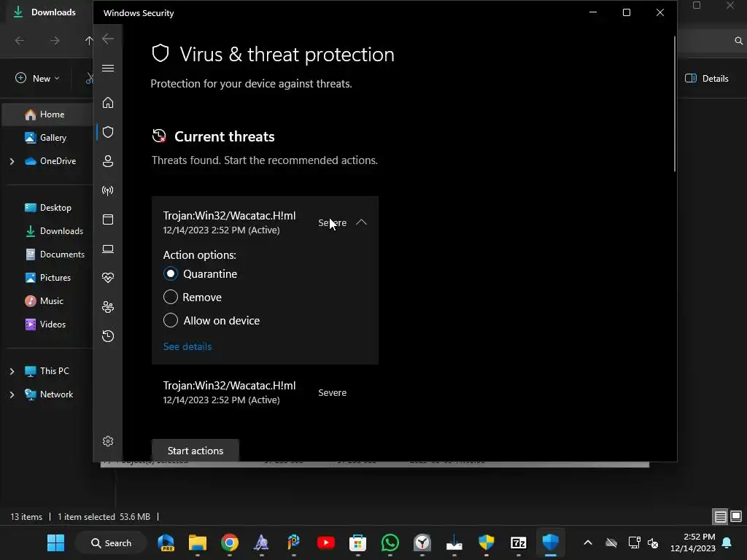Open the New dropdown in File Explorer
The height and width of the screenshot is (560, 747).
[x=38, y=79]
